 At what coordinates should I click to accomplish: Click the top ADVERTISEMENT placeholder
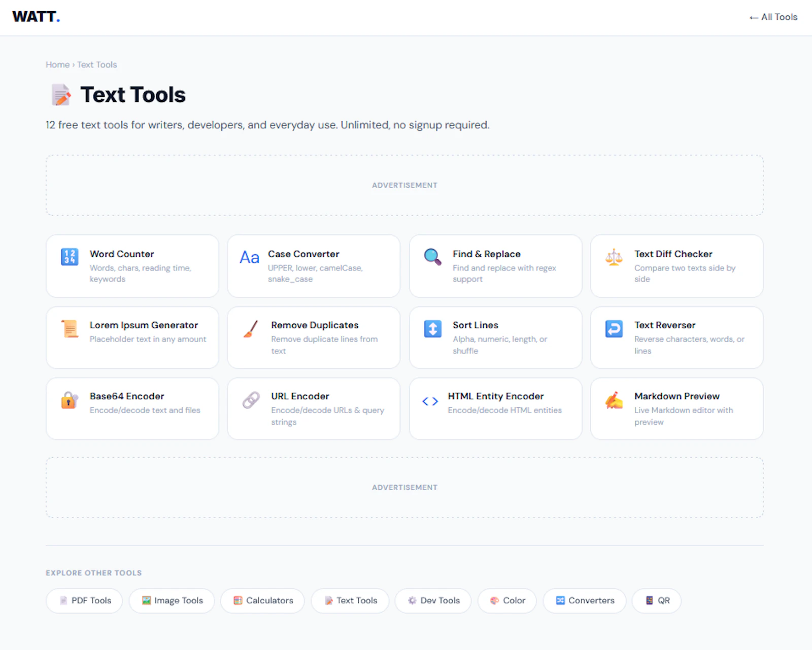click(404, 185)
